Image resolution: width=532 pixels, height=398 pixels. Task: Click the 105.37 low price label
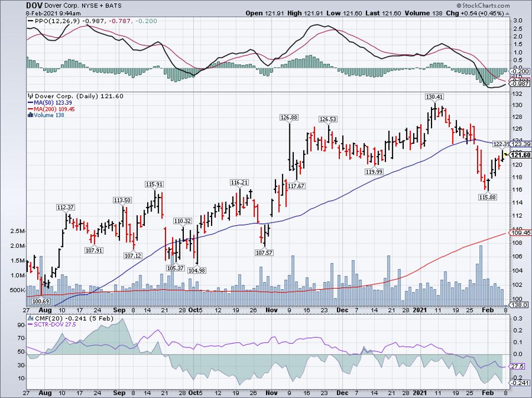(x=175, y=268)
